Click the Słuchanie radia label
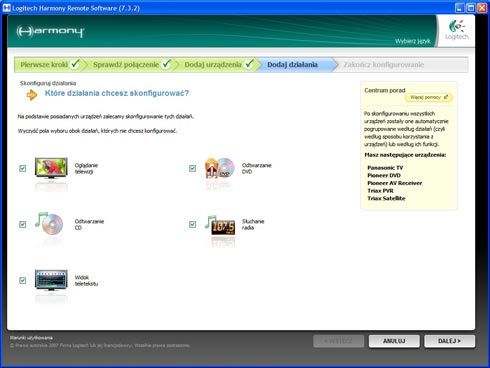The width and height of the screenshot is (490, 368). [253, 224]
